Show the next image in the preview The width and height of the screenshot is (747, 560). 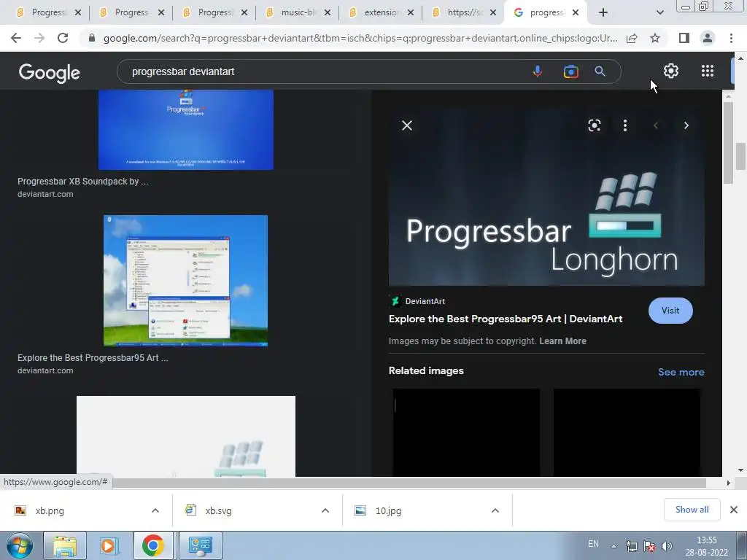[686, 125]
